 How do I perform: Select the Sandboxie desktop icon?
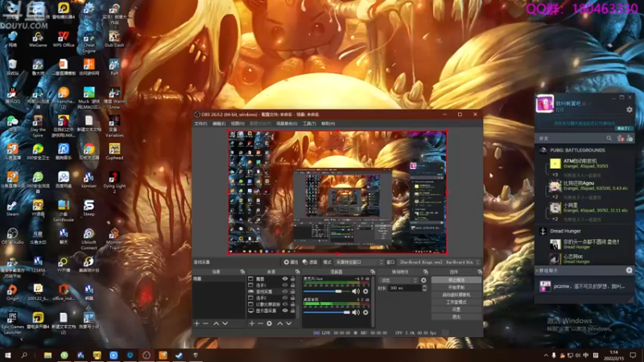[64, 211]
